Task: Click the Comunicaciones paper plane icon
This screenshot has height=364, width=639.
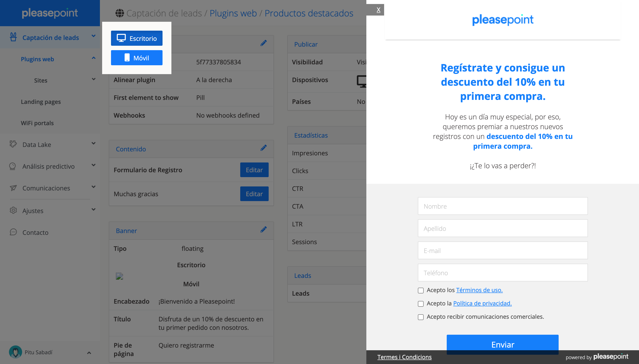Action: 13,188
